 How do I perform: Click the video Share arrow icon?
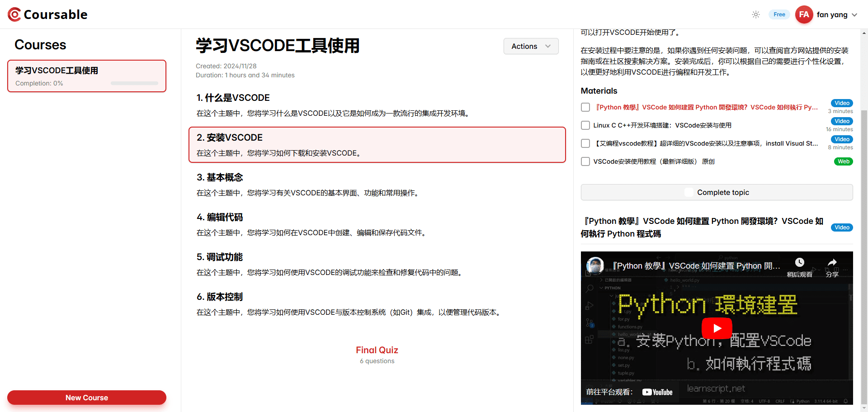[x=832, y=262]
